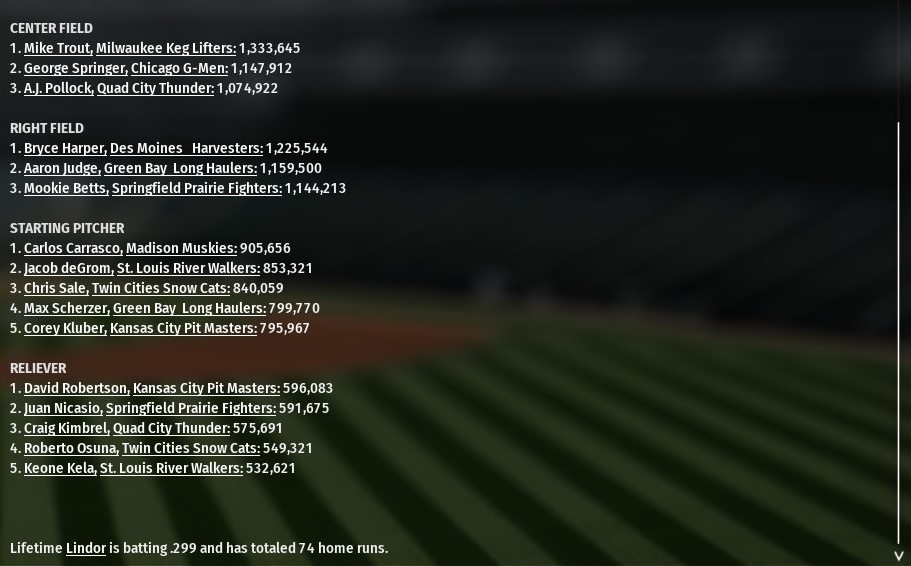Go to the Chicago G-Men team page
Screen dimensions: 911x566
(179, 68)
